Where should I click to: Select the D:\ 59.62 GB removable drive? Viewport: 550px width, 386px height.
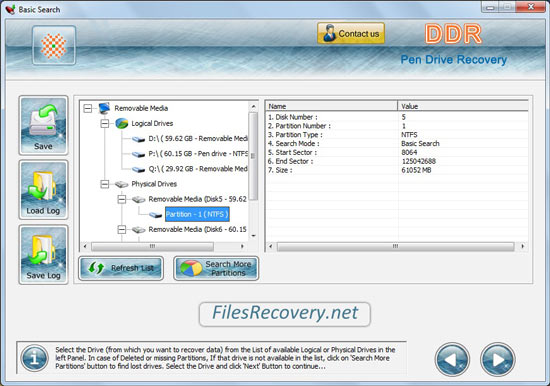(x=198, y=139)
